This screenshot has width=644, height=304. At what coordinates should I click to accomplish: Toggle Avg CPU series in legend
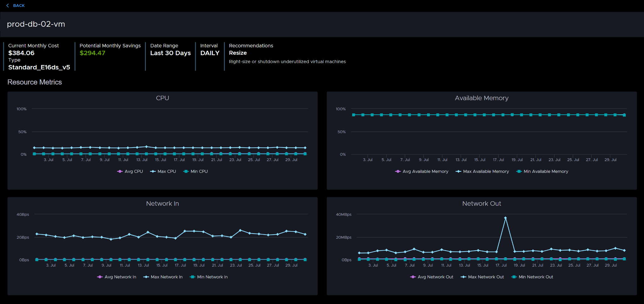point(130,171)
